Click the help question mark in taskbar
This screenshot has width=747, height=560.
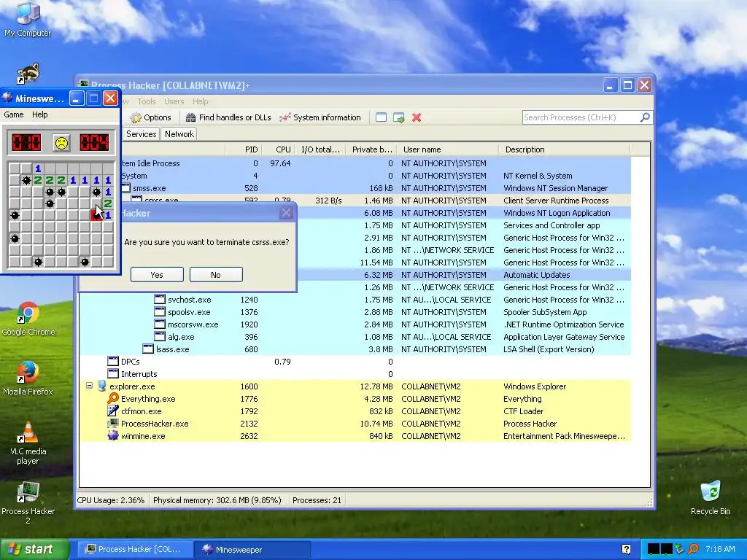[x=626, y=549]
